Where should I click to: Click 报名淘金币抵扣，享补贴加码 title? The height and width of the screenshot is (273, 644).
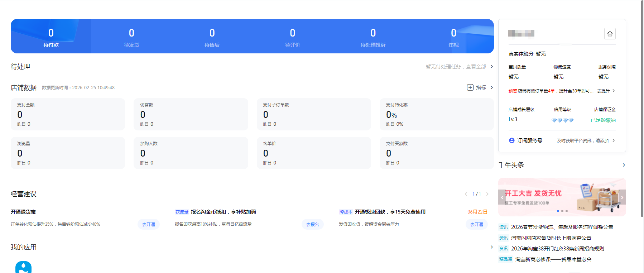(224, 212)
